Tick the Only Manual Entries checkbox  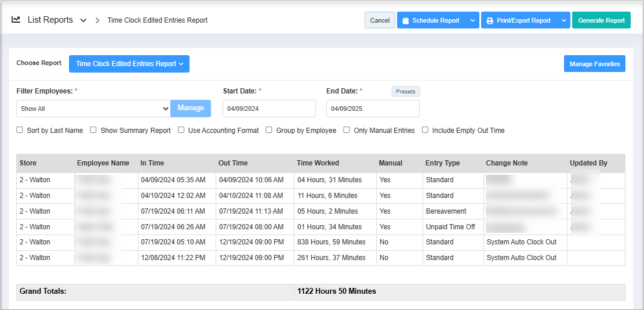[347, 130]
